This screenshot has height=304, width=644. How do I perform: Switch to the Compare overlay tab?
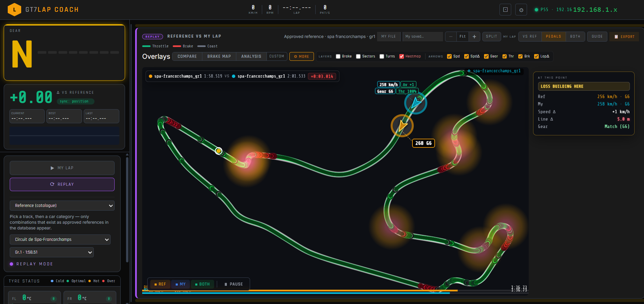(187, 56)
